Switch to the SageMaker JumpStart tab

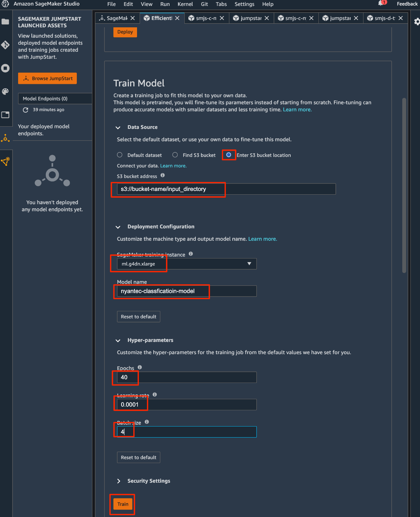pos(117,18)
